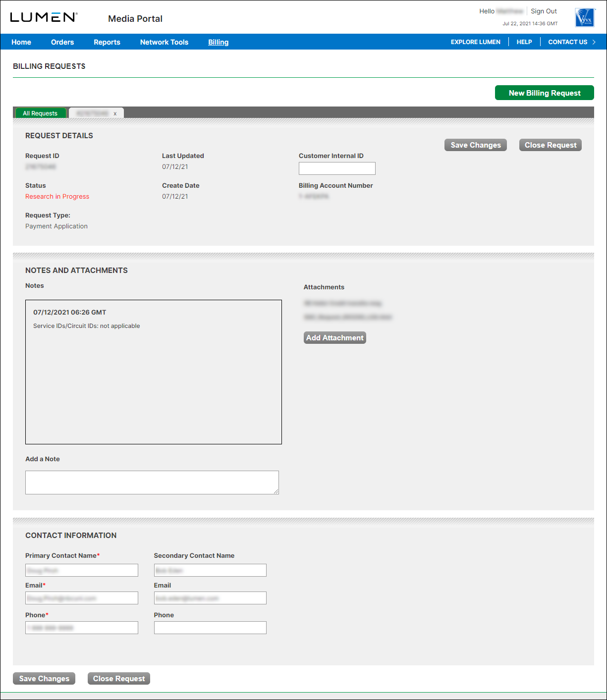Image resolution: width=607 pixels, height=700 pixels.
Task: Focus the Customer Internal ID field
Action: click(x=337, y=168)
